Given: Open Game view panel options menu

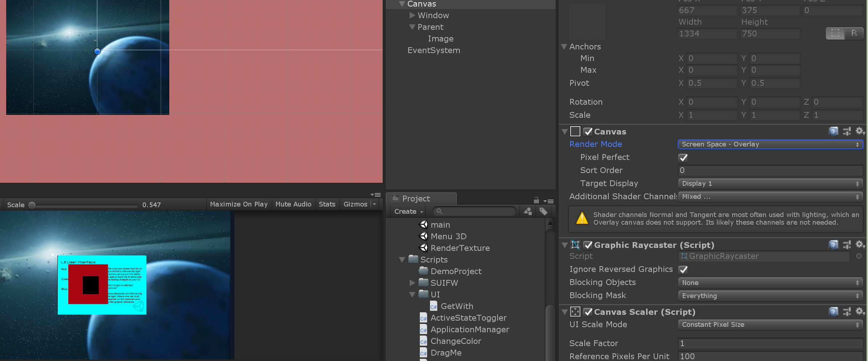Looking at the screenshot, I should coord(376,195).
